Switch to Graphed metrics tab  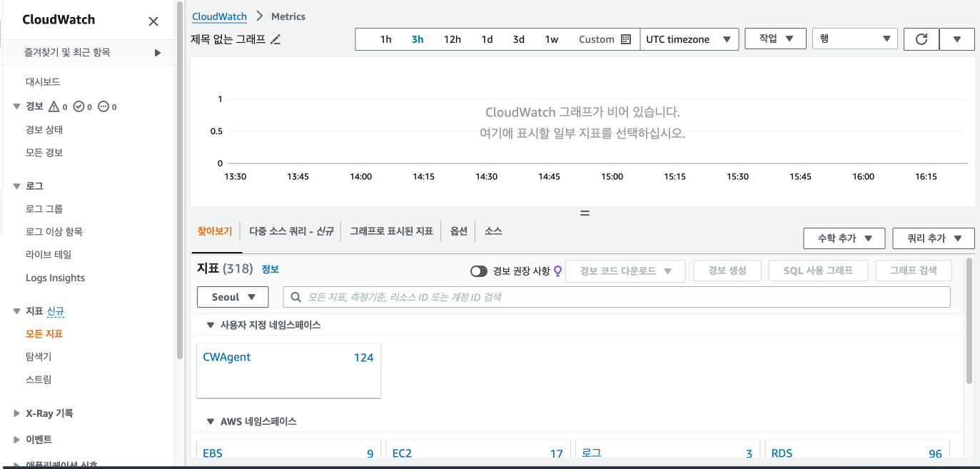(x=391, y=231)
